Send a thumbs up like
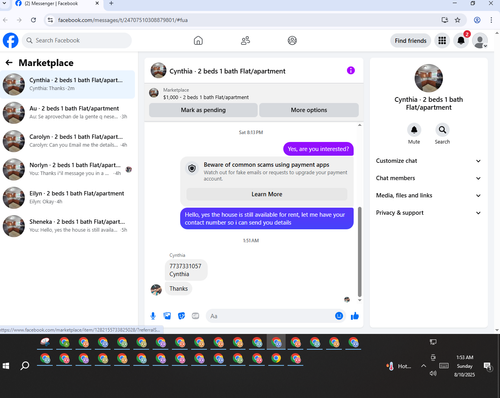The image size is (500, 398). (355, 316)
